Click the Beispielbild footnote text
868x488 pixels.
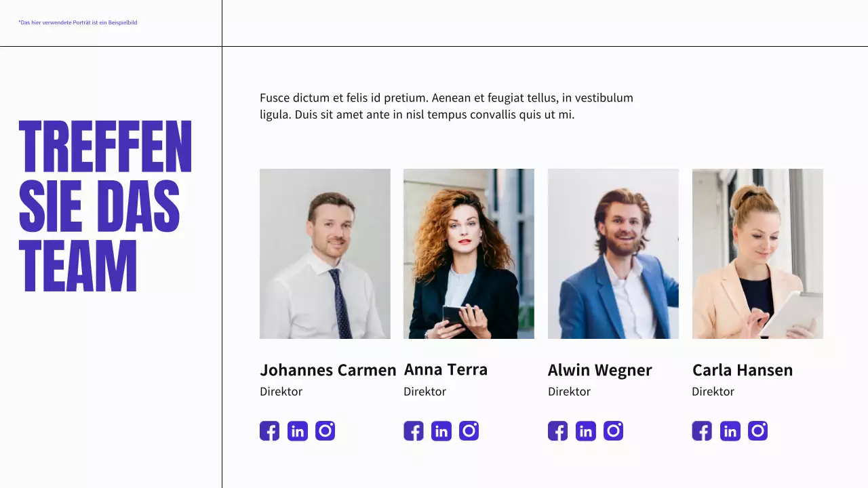tap(78, 22)
